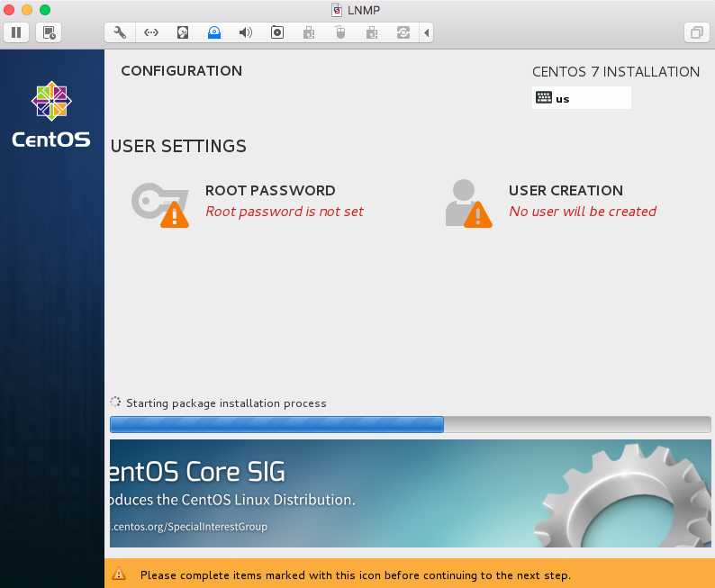Click the centos.org/SpecialInterestGroup link text
Screen dimensions: 715x588
[189, 527]
